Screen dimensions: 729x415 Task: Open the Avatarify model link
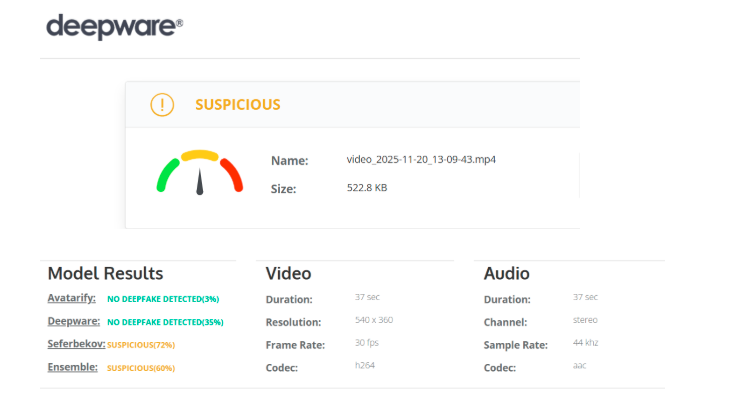[72, 298]
